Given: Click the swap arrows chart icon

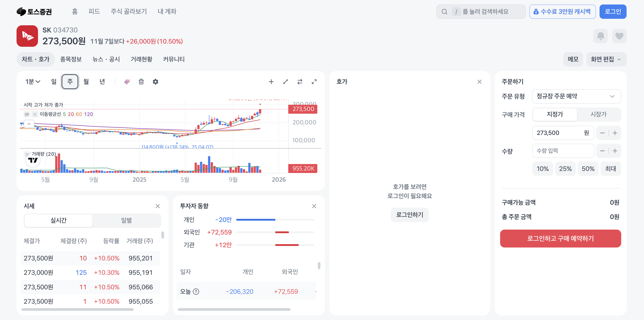Looking at the screenshot, I should coord(299,82).
